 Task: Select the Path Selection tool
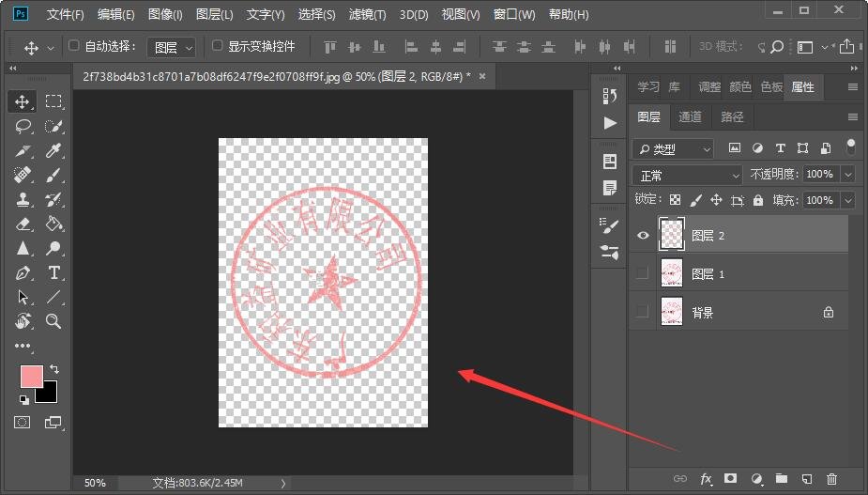point(23,297)
